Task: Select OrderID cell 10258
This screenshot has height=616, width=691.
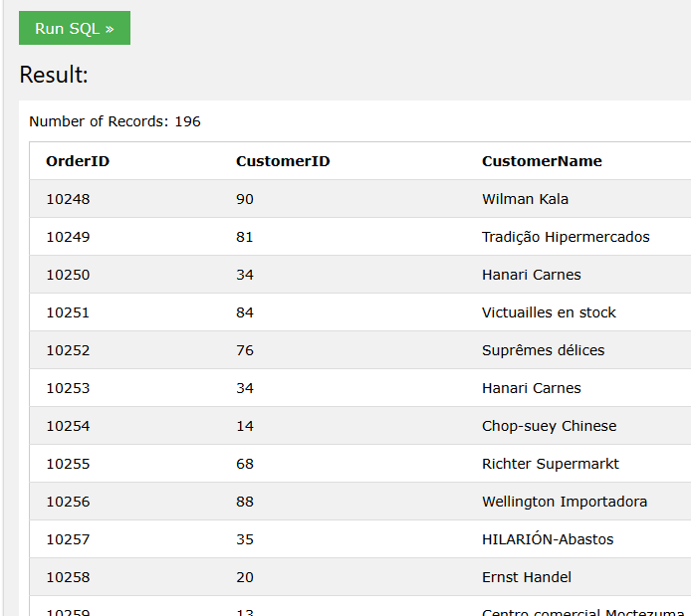Action: click(x=68, y=578)
